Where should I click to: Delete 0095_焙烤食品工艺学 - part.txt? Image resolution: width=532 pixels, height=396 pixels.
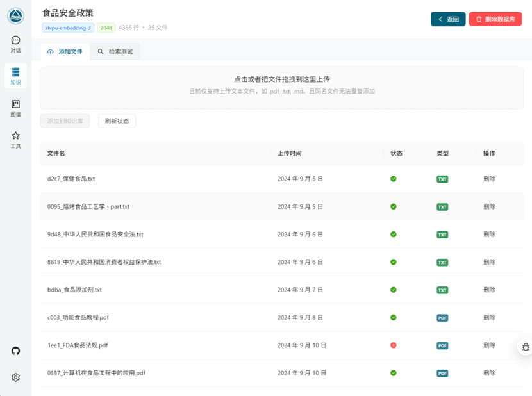[x=489, y=207]
